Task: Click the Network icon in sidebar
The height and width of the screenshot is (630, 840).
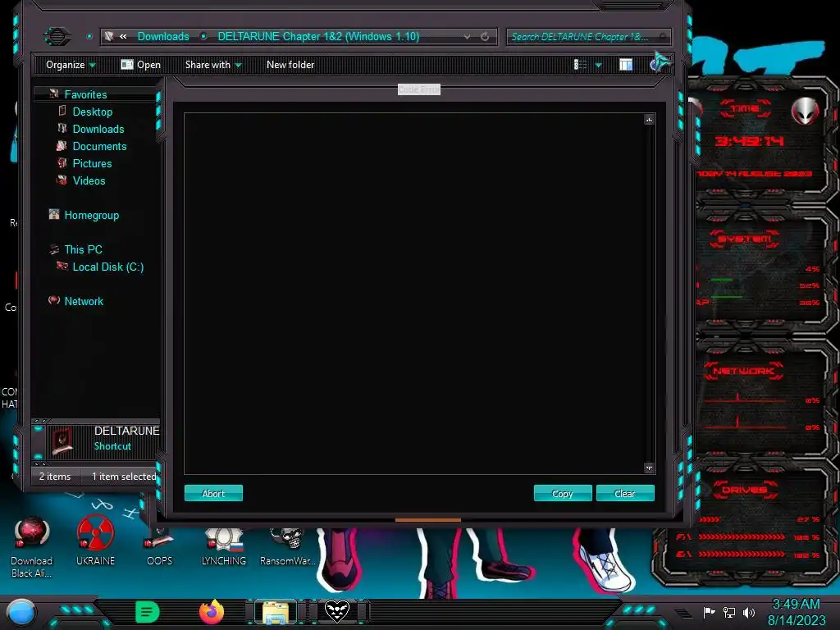Action: (54, 300)
